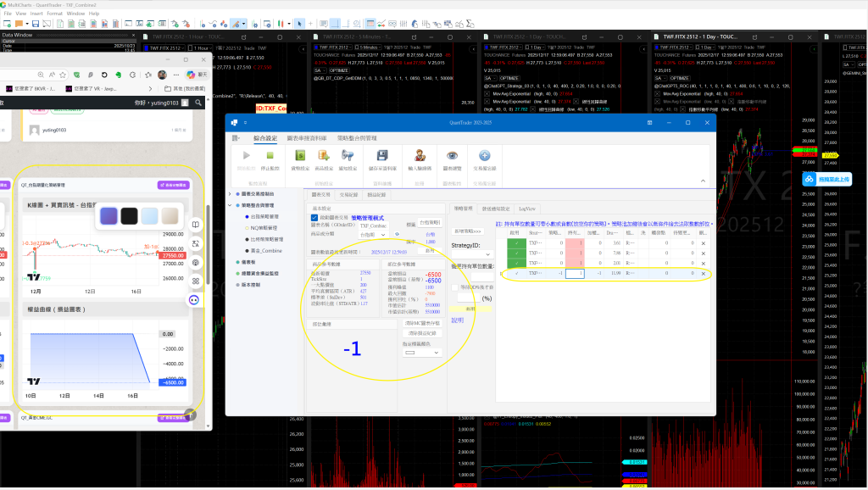Toggle the enable chart trading checkbox
868x490 pixels.
click(x=314, y=218)
